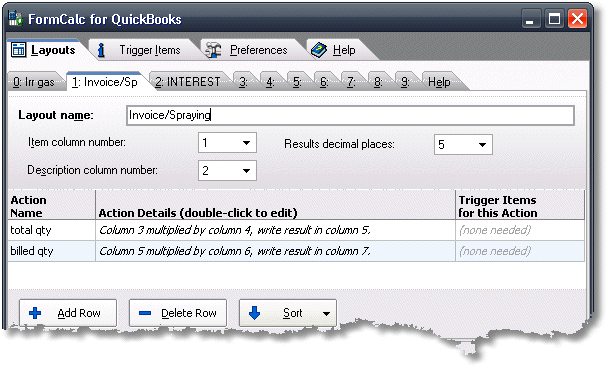Select the 0: Irr gas layout tab
Screen dimensions: 608x369
tap(34, 82)
